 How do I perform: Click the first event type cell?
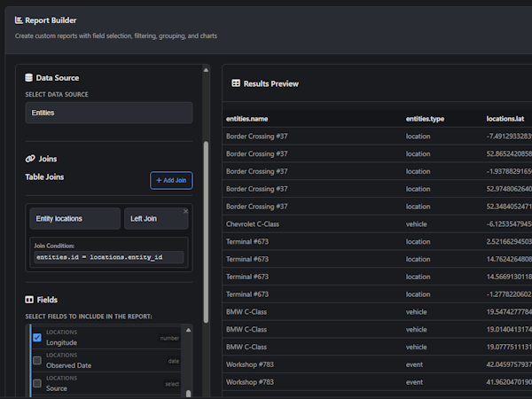click(x=414, y=364)
